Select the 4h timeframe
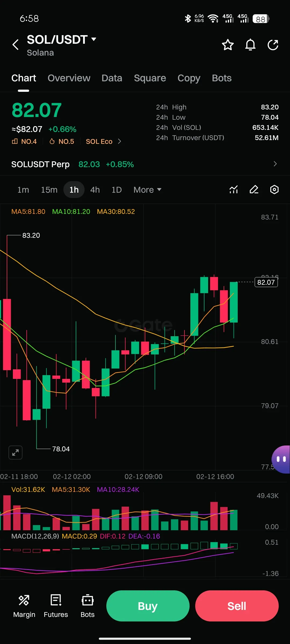Viewport: 290px width, 644px height. 95,190
